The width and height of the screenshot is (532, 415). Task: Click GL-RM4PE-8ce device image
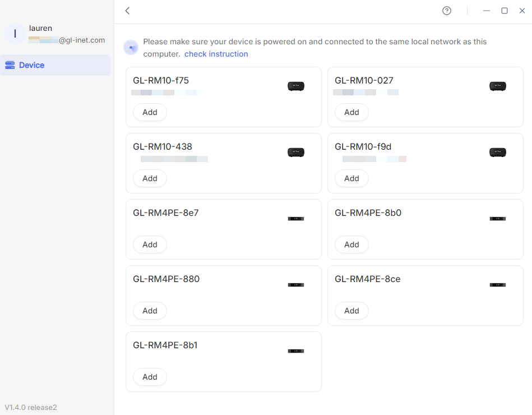(x=498, y=285)
